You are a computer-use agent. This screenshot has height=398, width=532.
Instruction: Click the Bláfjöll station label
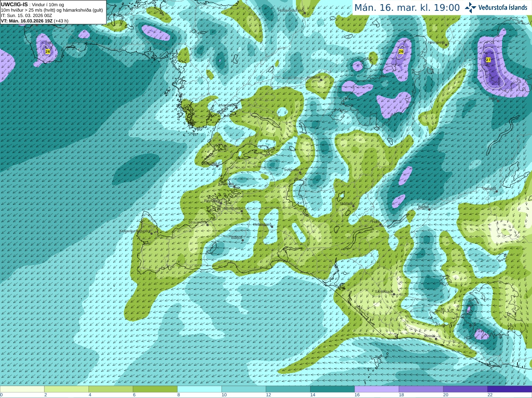236,238
